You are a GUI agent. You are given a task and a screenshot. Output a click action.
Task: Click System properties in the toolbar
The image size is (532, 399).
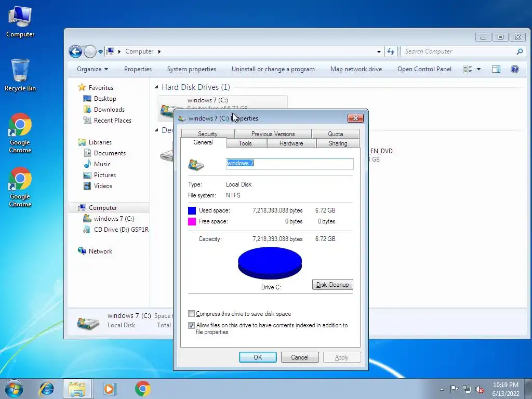(191, 69)
